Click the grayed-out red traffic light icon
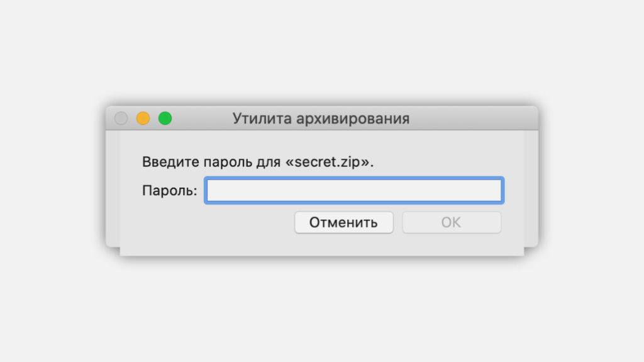The height and width of the screenshot is (362, 644). [121, 118]
